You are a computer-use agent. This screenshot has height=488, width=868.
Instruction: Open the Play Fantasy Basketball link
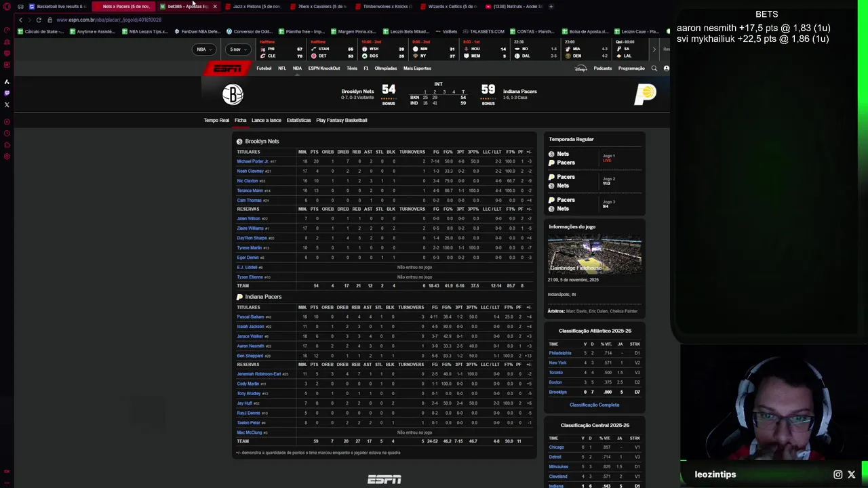pos(341,120)
